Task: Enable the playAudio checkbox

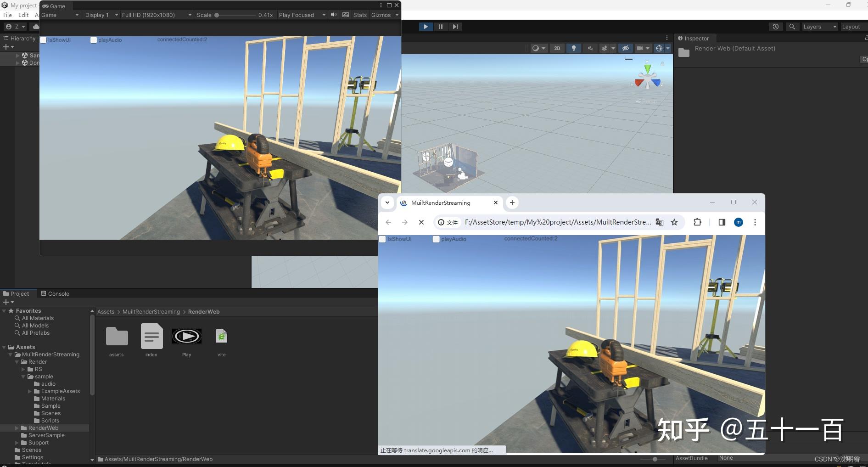Action: click(x=94, y=40)
